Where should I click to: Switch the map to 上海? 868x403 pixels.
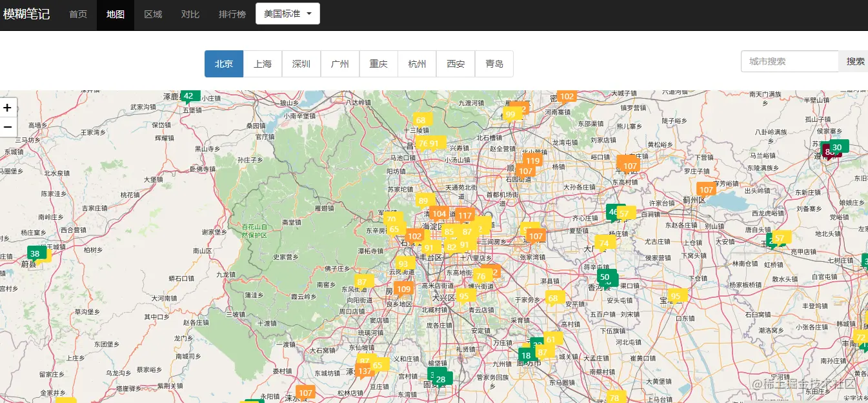click(x=263, y=64)
